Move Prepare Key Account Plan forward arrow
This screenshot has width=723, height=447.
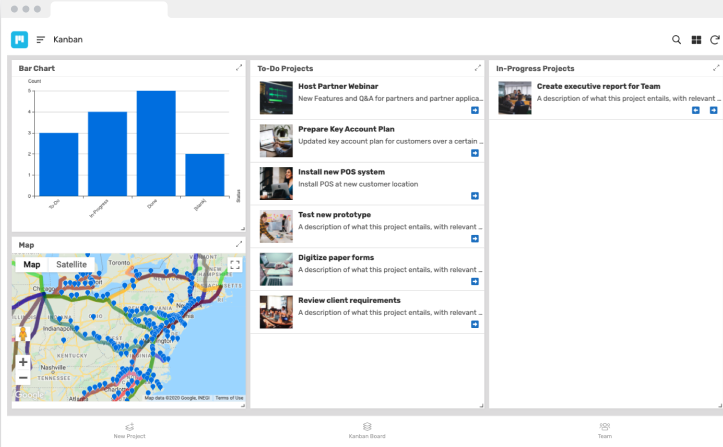pos(474,153)
